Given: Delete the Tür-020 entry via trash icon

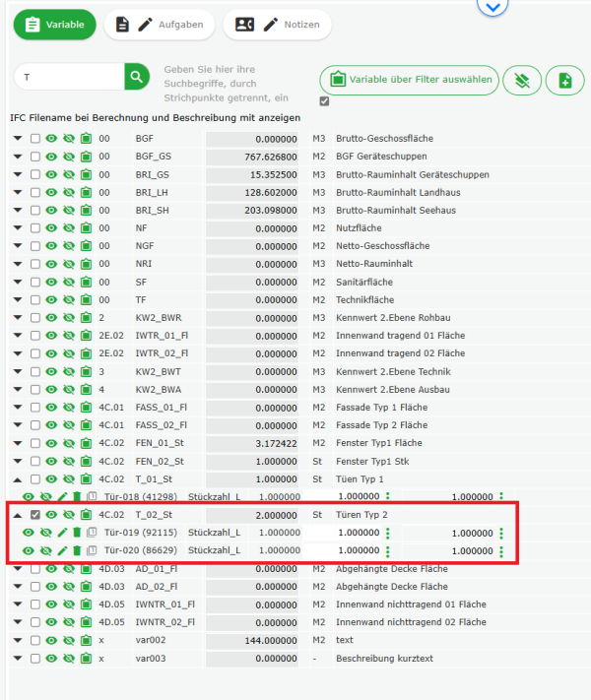Looking at the screenshot, I should click(77, 550).
